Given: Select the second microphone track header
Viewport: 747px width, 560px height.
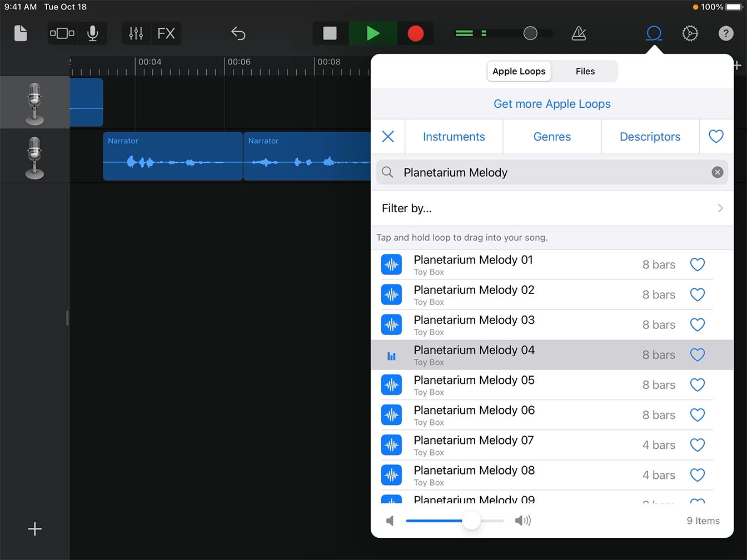Looking at the screenshot, I should [34, 157].
